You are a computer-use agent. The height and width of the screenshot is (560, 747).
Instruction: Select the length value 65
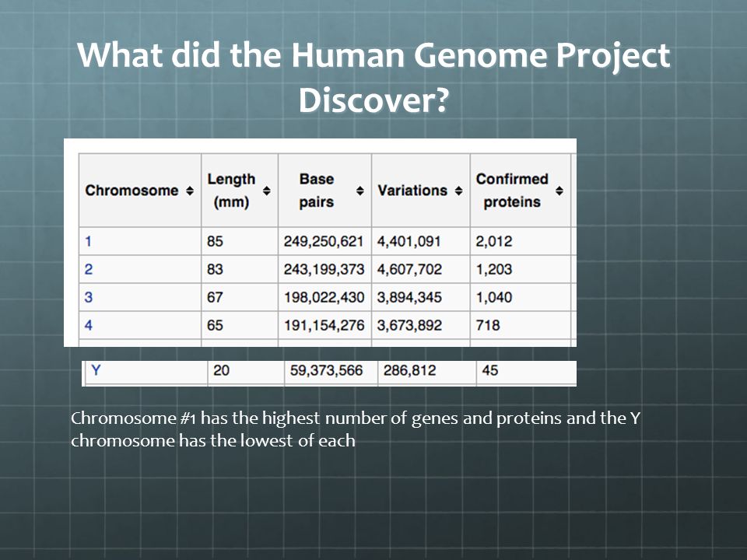215,326
